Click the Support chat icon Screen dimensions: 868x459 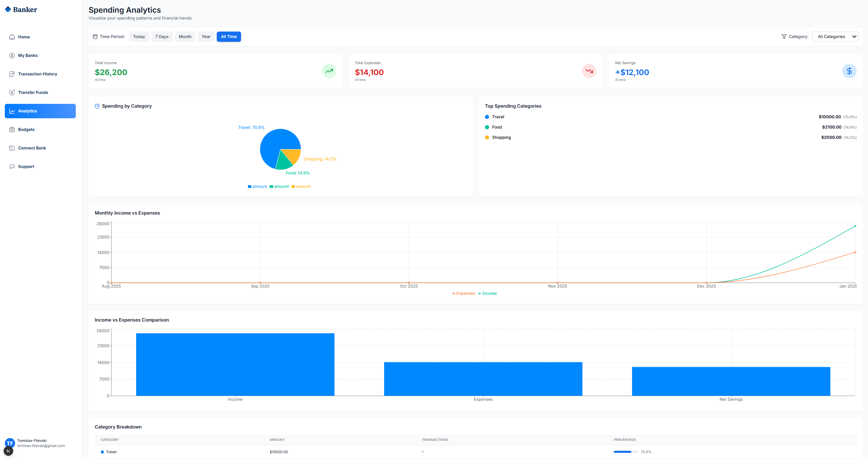[12, 167]
